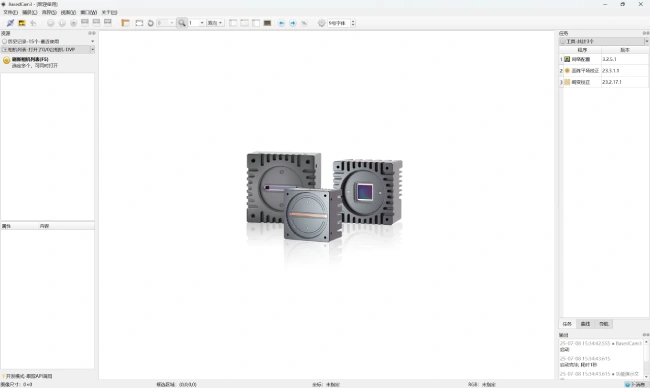This screenshot has width=650, height=388.
Task: Click the first grey monitor toolbar icon
Action: coord(85,22)
